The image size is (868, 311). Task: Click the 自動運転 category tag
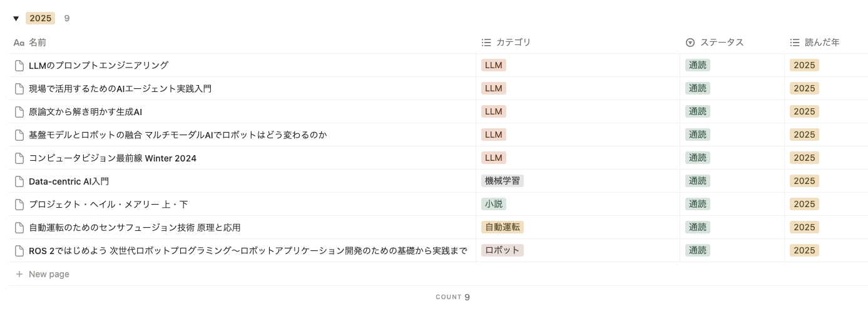coord(503,227)
